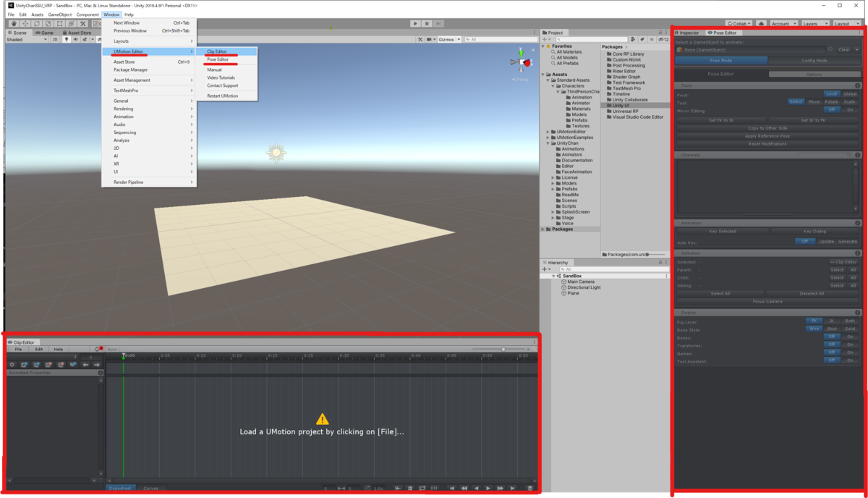The width and height of the screenshot is (868, 498).
Task: Click the Hierarchy panel lock icon
Action: 660,263
